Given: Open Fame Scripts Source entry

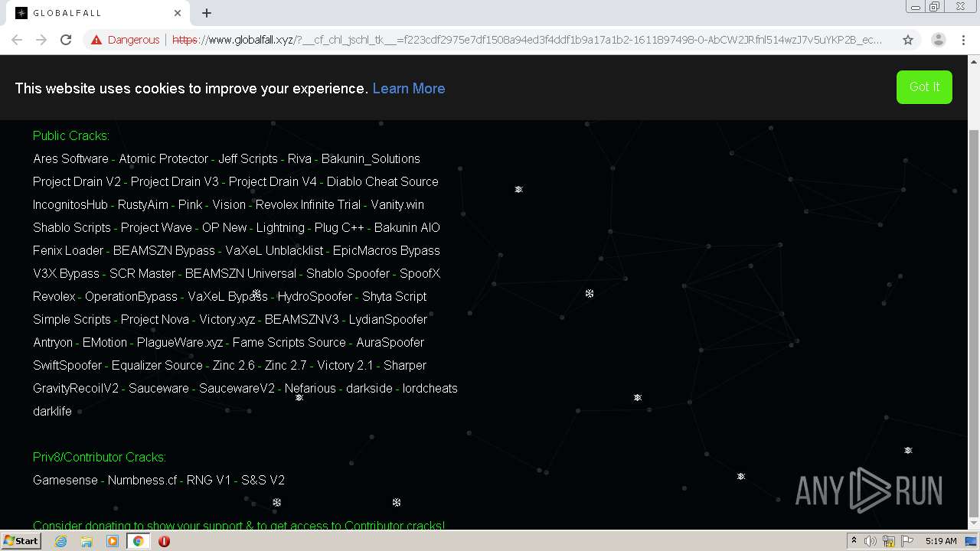Looking at the screenshot, I should click(289, 342).
